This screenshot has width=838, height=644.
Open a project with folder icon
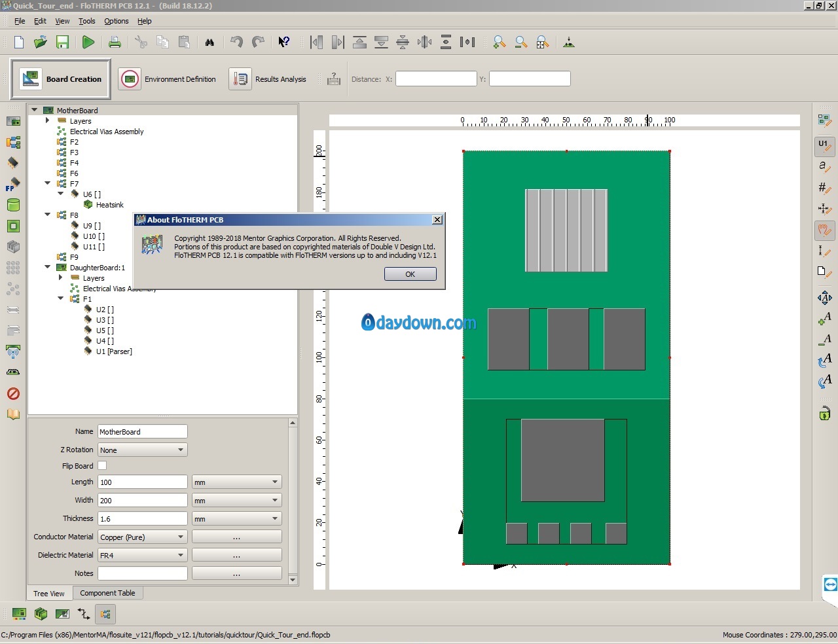(41, 43)
